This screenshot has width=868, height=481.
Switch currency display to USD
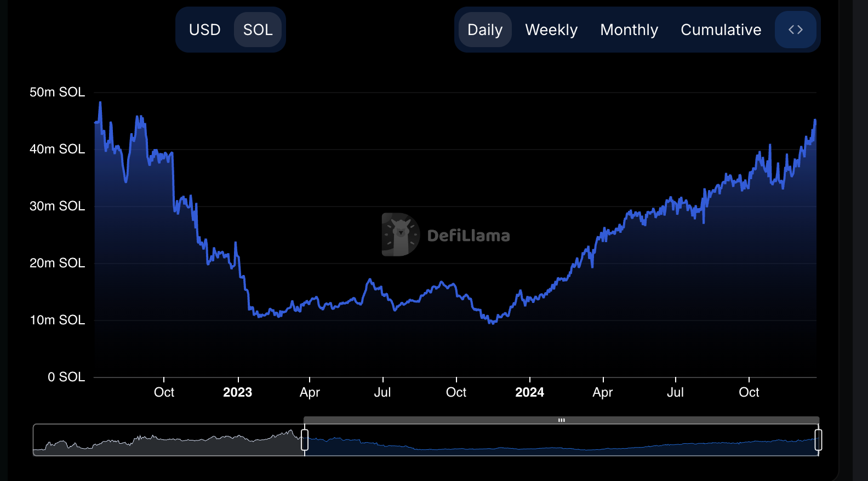point(204,30)
